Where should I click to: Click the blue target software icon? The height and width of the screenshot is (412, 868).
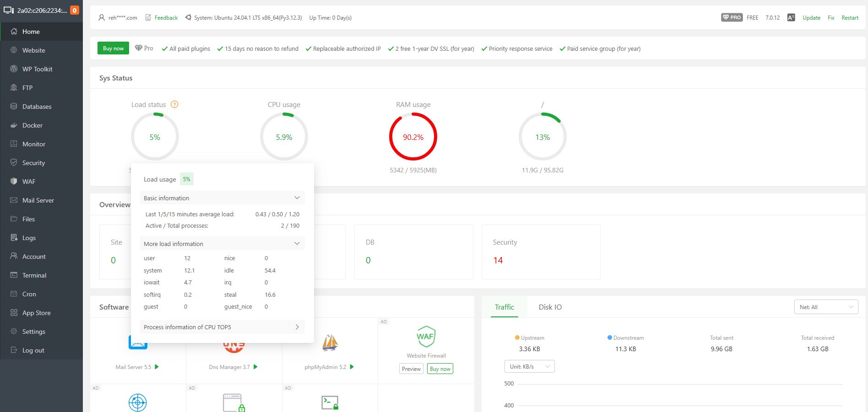click(138, 402)
